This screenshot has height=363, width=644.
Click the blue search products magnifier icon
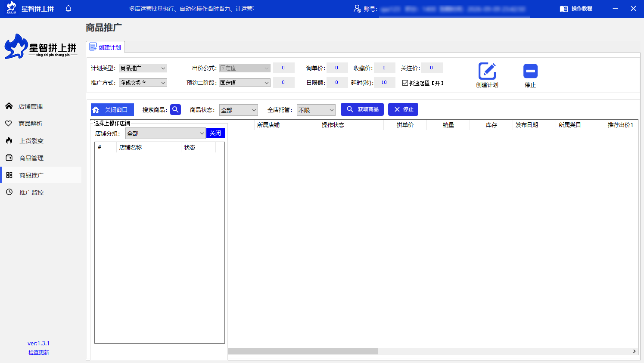(x=175, y=110)
